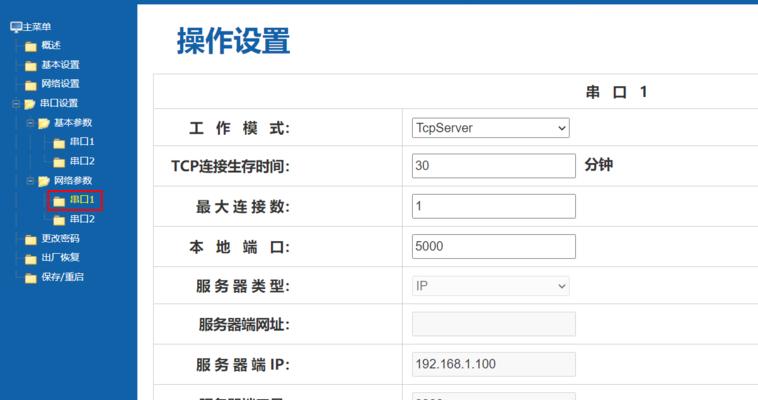Screen dimensions: 758x400
Task: Open the 概述 menu entry
Action: (50, 45)
